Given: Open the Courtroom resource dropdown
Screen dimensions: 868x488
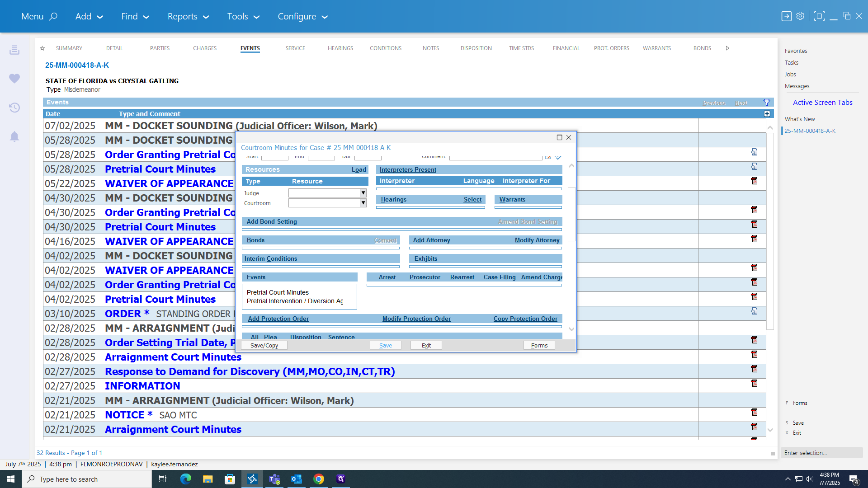Looking at the screenshot, I should (363, 203).
